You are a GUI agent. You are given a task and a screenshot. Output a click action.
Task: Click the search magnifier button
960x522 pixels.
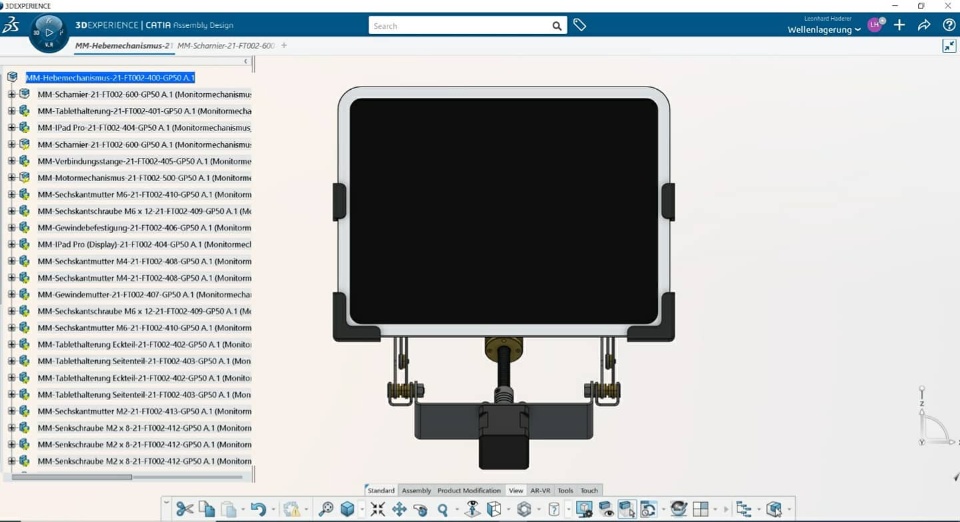tap(557, 26)
